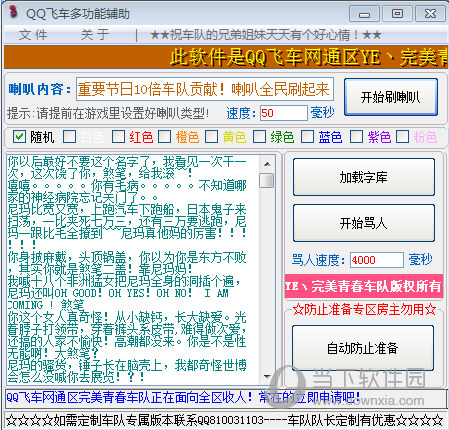Viewport: 449px width, 430px height.
Task: Enable the 橙色 color checkbox
Action: click(x=164, y=137)
